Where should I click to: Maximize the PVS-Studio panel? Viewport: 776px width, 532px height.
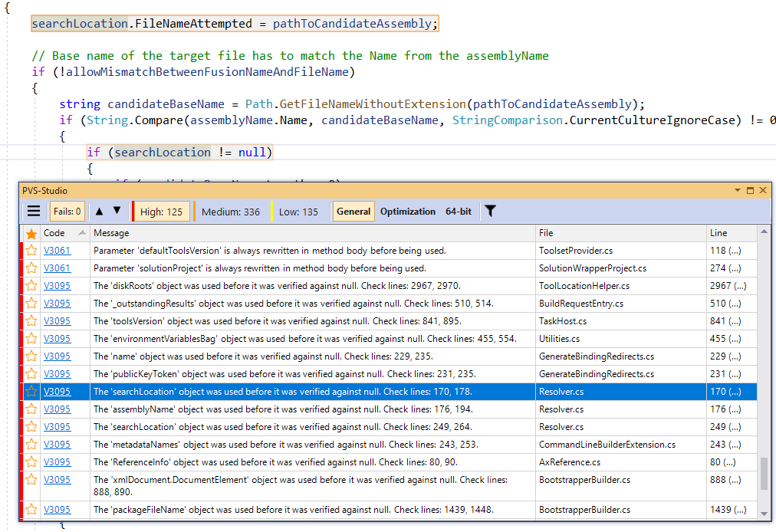tap(750, 191)
